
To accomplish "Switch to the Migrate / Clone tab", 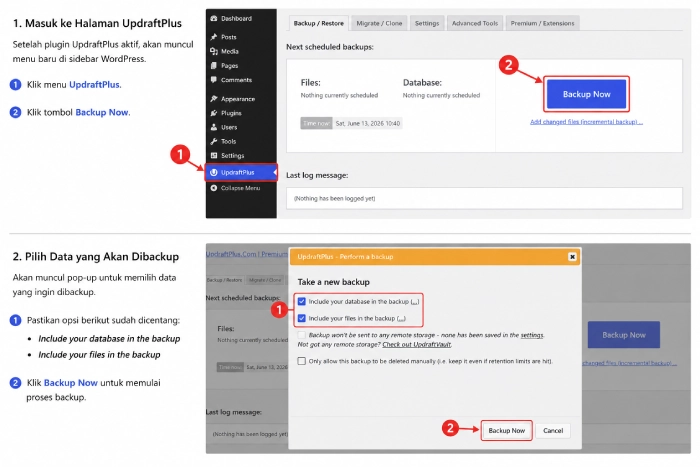I will 379,23.
